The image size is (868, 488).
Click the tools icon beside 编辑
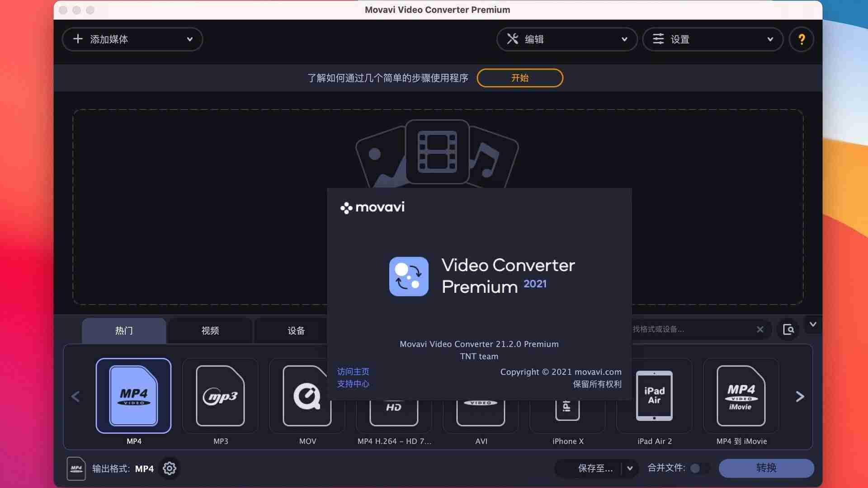click(512, 39)
